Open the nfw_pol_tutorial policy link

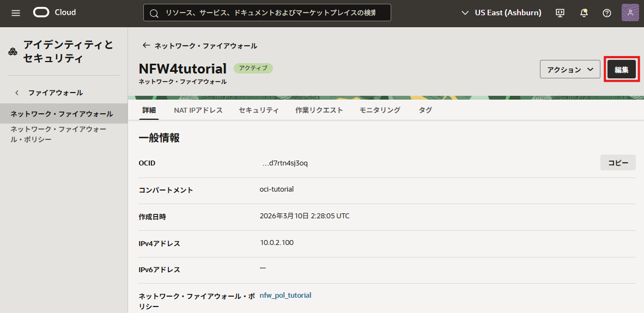click(285, 295)
